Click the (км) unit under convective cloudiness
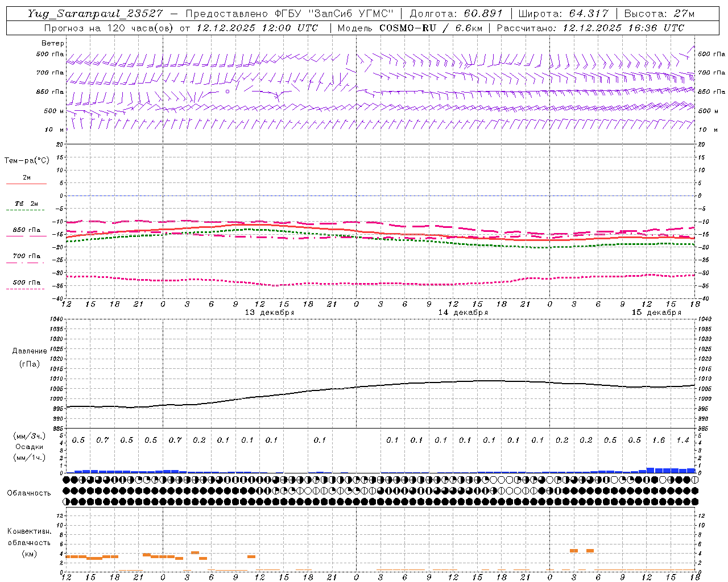Screen dimensions: 728x582 coord(29,554)
